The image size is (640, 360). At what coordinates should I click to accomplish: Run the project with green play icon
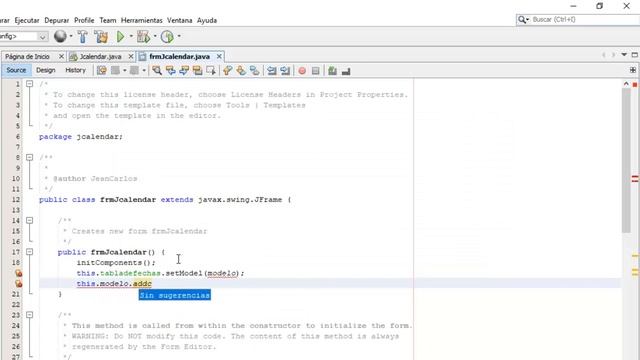(x=120, y=37)
